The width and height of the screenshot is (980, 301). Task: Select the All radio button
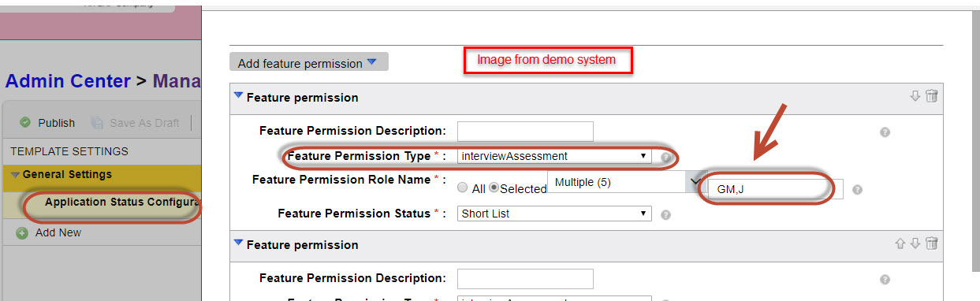tap(463, 188)
